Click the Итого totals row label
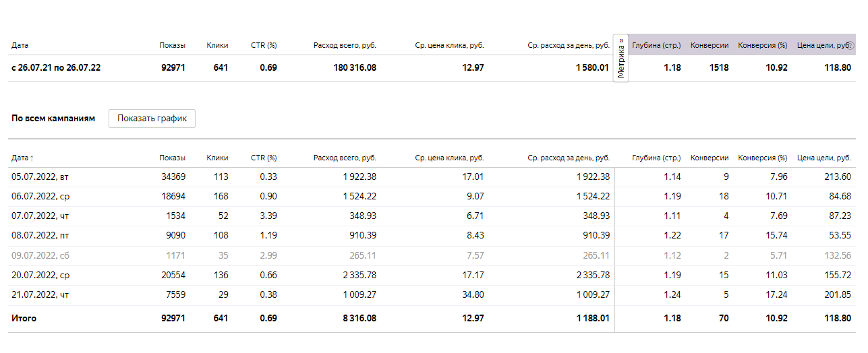 click(24, 318)
